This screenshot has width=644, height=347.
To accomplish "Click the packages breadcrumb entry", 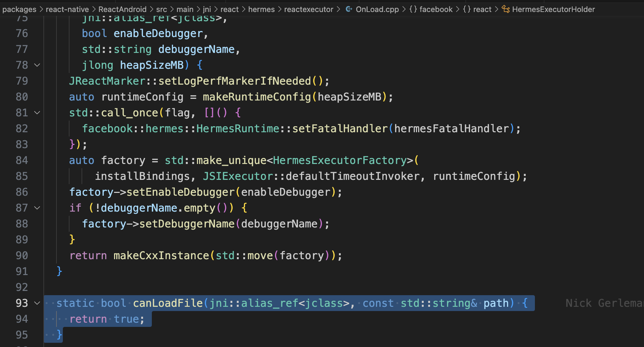I will click(x=19, y=9).
